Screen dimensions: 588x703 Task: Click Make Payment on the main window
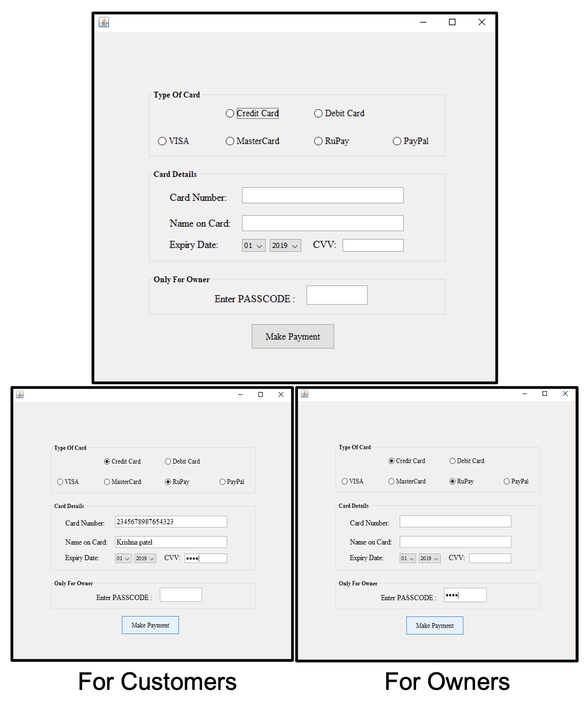(292, 336)
